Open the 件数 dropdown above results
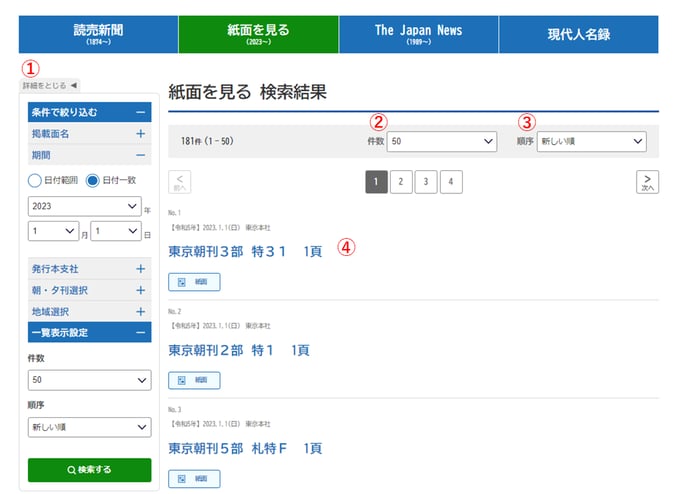 [x=441, y=142]
